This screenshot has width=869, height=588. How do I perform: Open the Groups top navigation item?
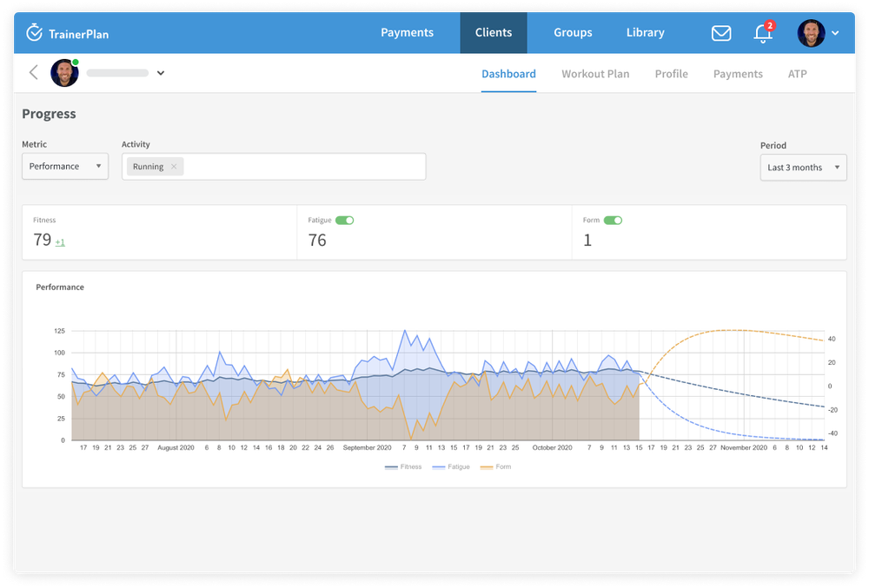click(573, 33)
